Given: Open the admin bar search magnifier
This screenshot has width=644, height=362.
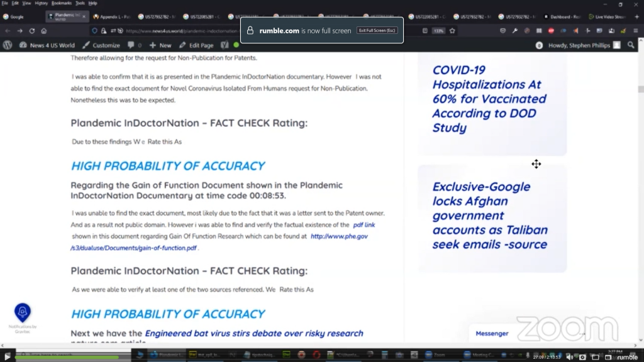Looking at the screenshot, I should [x=631, y=45].
